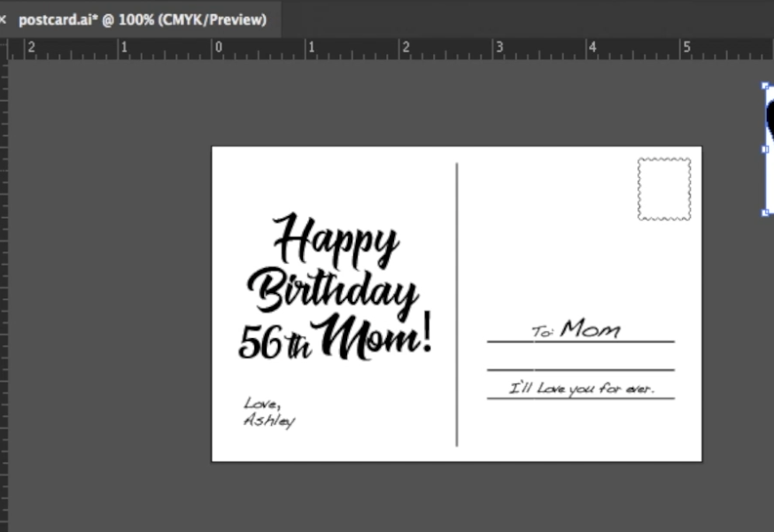
Task: Select the 'Ashley' signature text
Action: [269, 420]
